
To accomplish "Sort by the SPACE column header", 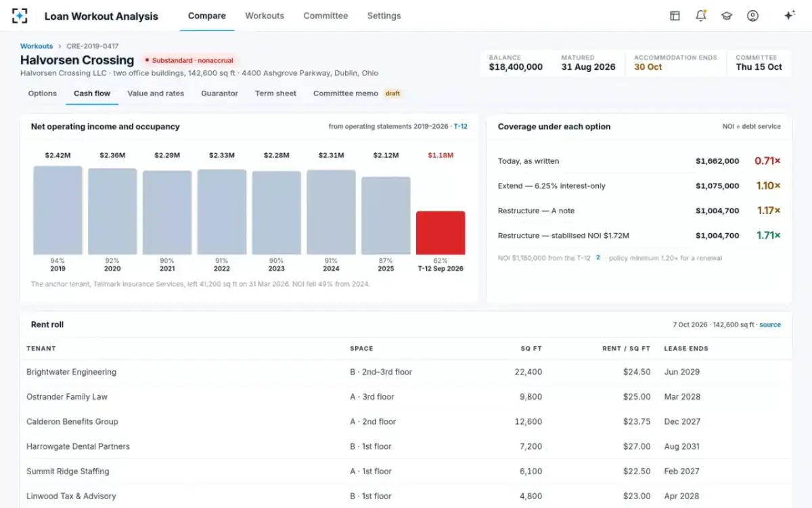I will click(x=361, y=349).
